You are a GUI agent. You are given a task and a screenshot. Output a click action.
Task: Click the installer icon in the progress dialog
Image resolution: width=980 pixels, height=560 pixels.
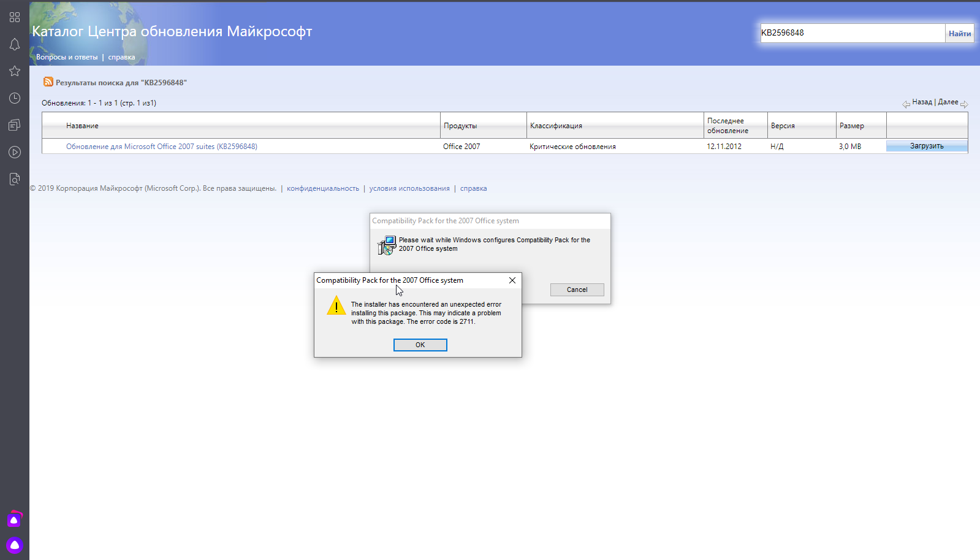click(x=387, y=245)
